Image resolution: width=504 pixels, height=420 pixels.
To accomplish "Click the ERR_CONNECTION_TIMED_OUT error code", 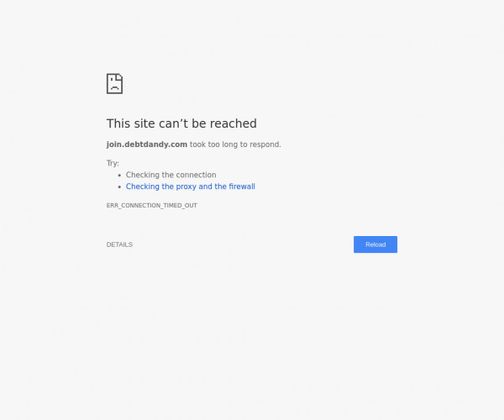I will [x=152, y=205].
